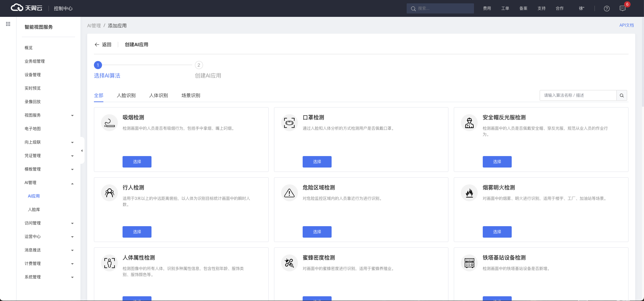Screen dimensions: 644x301
Task: Click the algorithm search magnifier button
Action: [x=622, y=95]
